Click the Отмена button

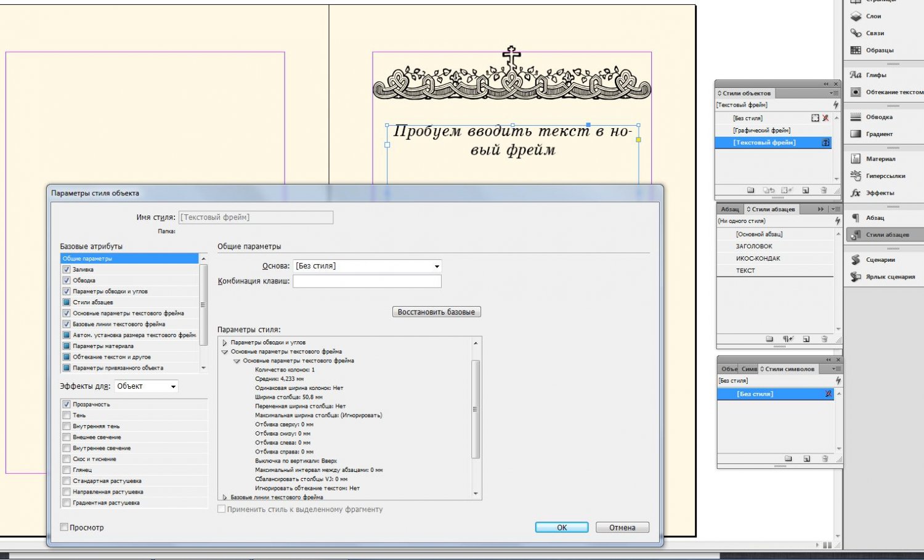(x=622, y=527)
